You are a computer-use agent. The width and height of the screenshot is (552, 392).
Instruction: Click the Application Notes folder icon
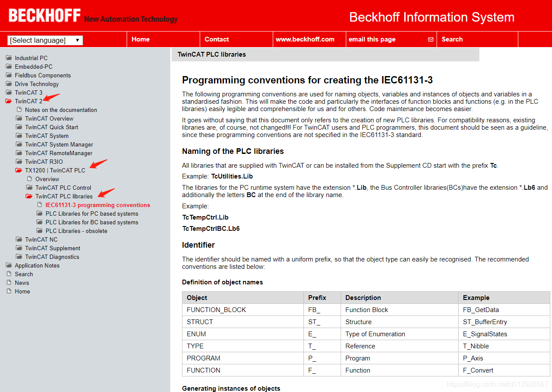pyautogui.click(x=9, y=265)
